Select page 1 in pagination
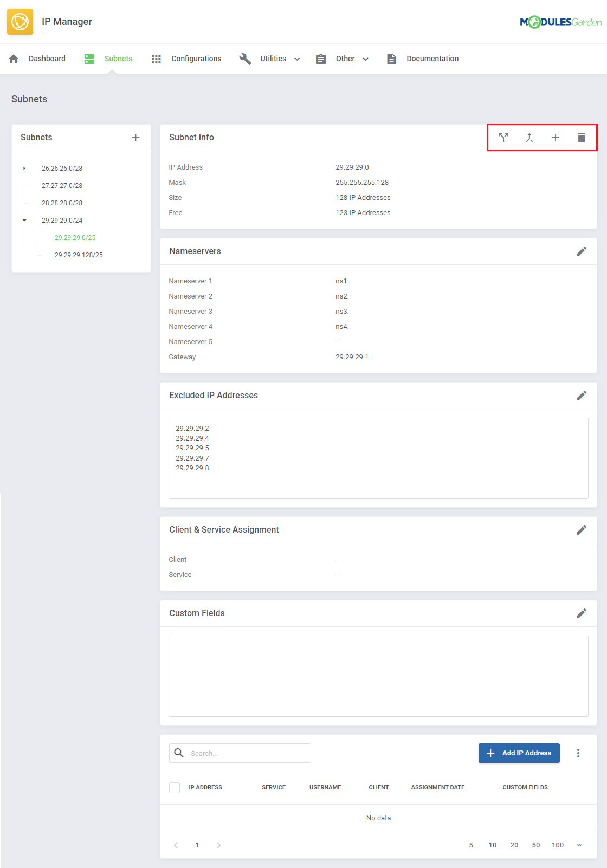The image size is (607, 868). coord(197,845)
